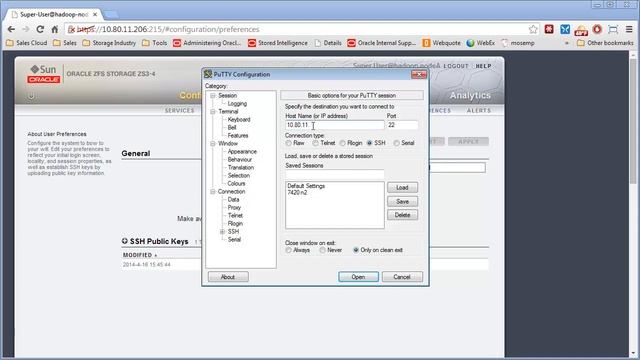
Task: Open the ALERTS tab in ZFS page
Action: 479,111
